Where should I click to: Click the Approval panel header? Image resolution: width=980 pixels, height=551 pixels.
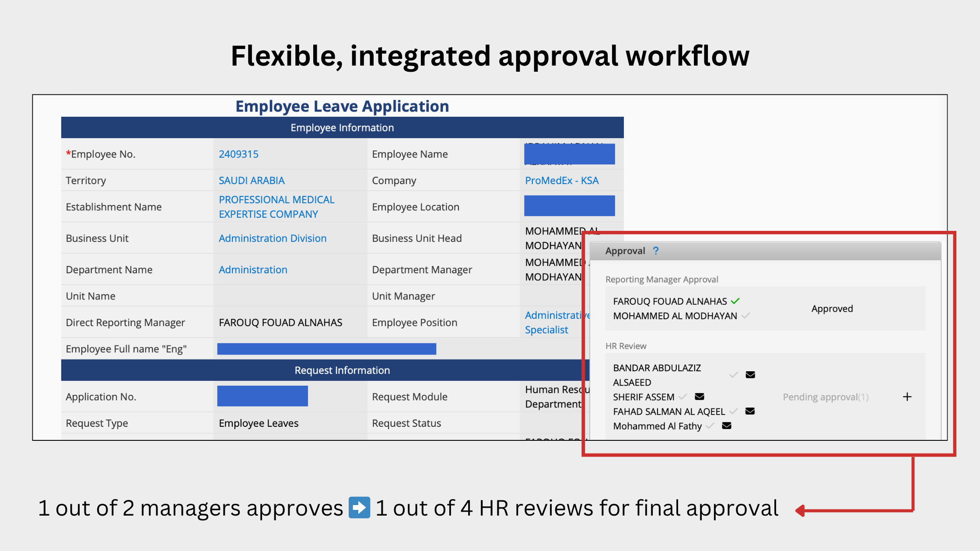pos(766,251)
